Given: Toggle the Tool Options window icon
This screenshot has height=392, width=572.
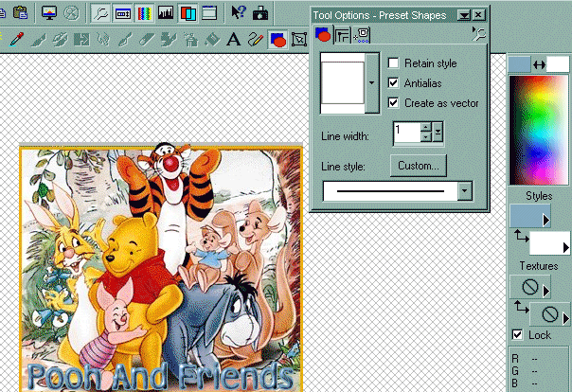Looking at the screenshot, I should click(x=122, y=13).
